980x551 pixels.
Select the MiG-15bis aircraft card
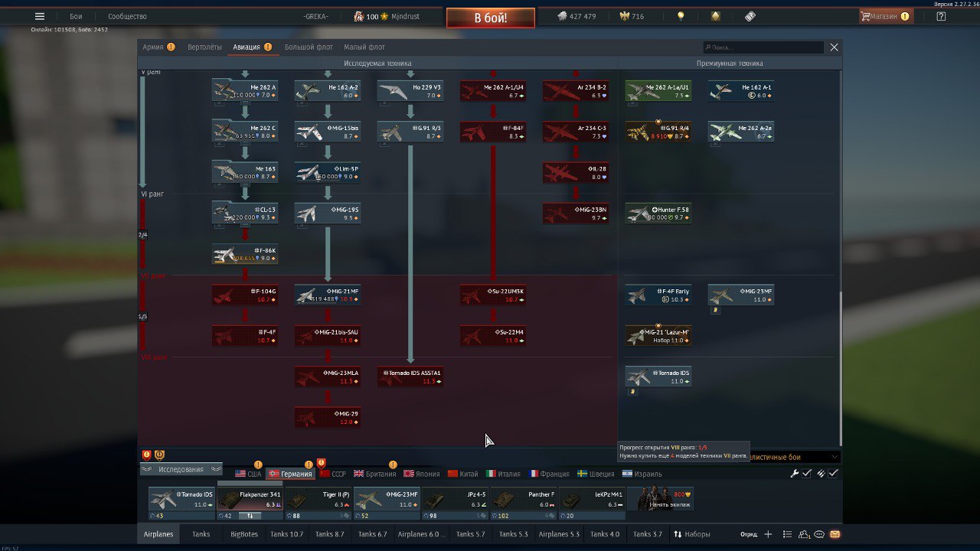pyautogui.click(x=328, y=132)
